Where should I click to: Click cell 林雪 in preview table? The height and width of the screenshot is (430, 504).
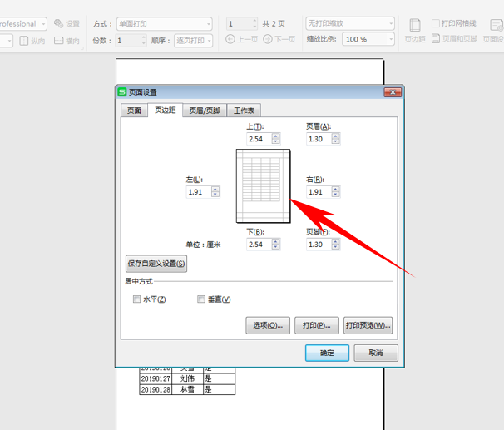click(187, 389)
